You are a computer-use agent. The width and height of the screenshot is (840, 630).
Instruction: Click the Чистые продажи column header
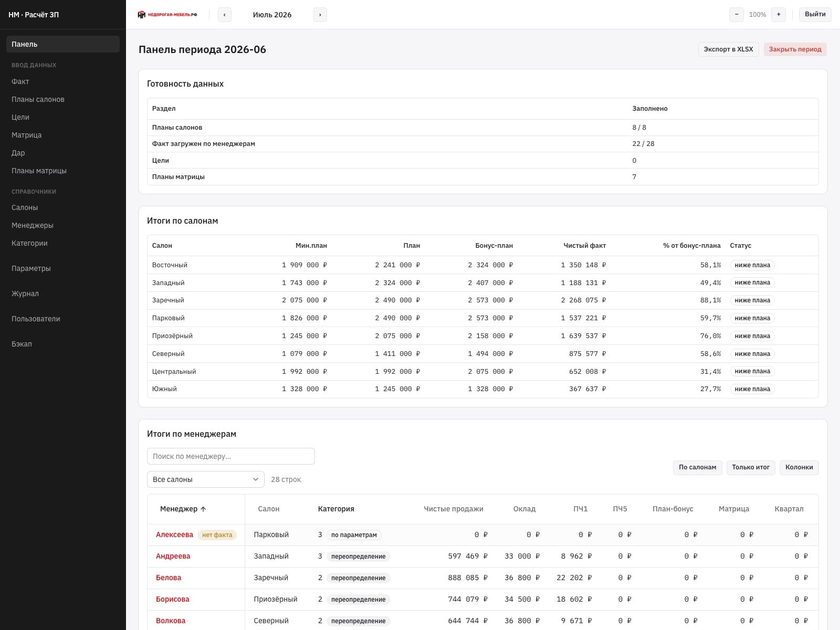click(454, 509)
